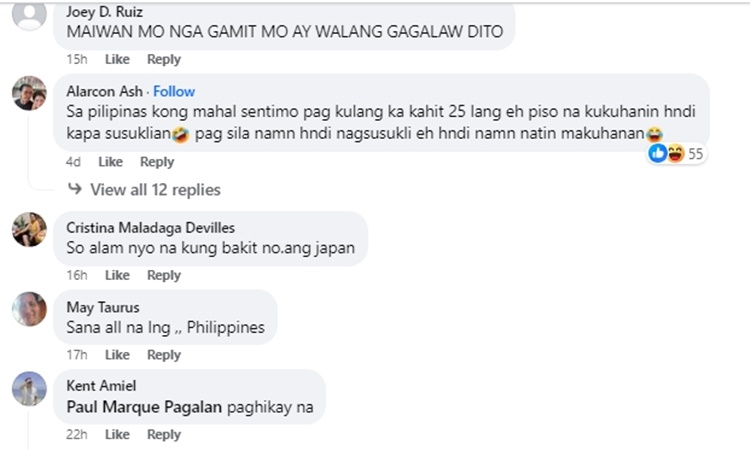Like Kent Amiel's comment
The height and width of the screenshot is (450, 750).
[117, 434]
